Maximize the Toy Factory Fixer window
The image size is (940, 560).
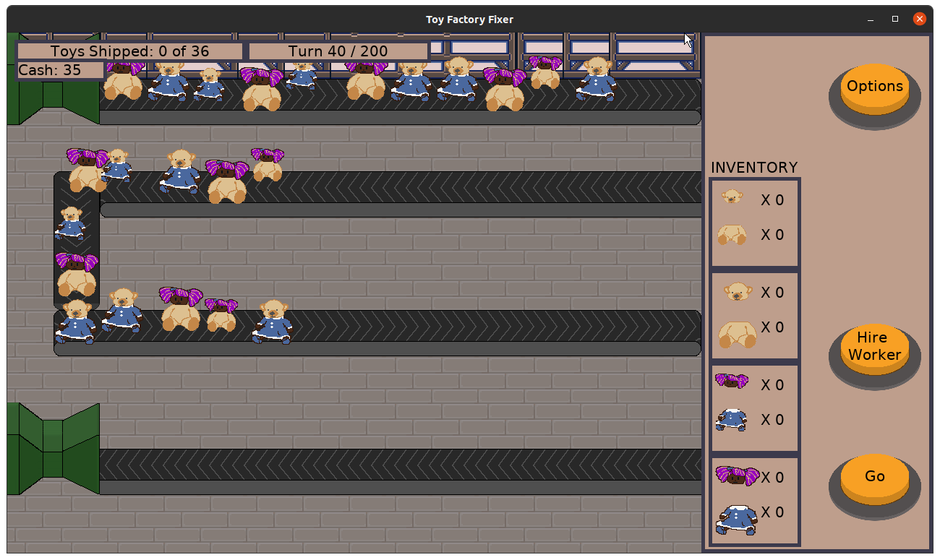point(895,20)
